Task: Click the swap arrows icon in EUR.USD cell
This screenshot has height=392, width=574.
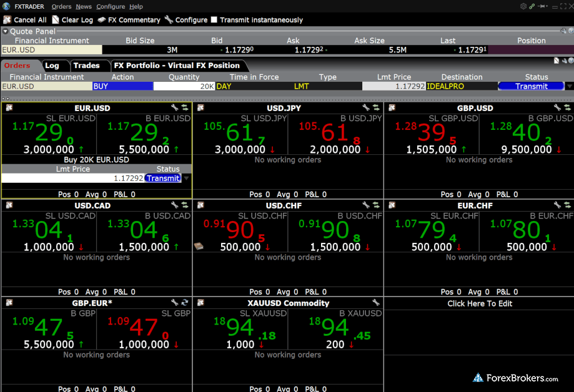Action: click(x=184, y=107)
